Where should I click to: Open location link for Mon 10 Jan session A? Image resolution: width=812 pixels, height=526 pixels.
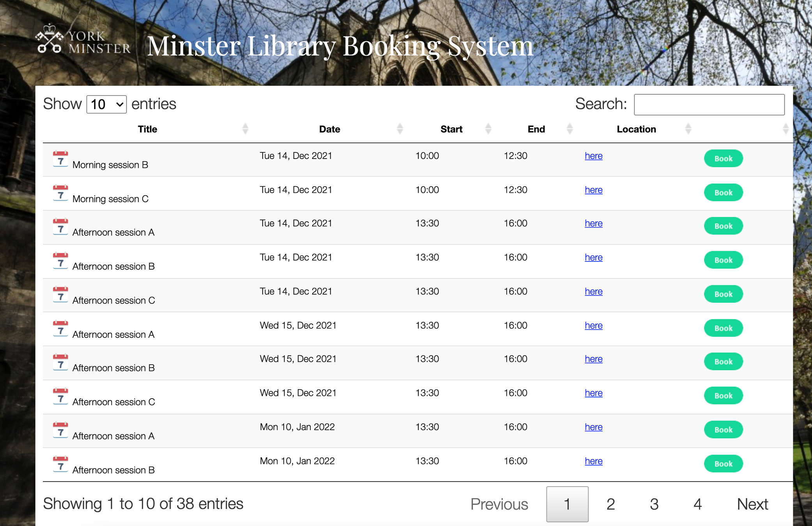593,427
